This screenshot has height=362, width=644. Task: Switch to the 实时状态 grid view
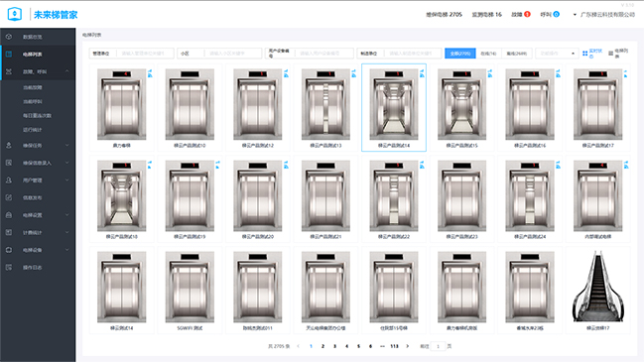tap(592, 54)
